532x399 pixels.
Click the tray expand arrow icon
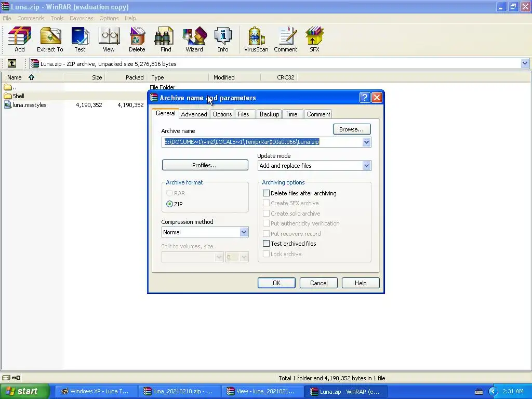coord(493,392)
